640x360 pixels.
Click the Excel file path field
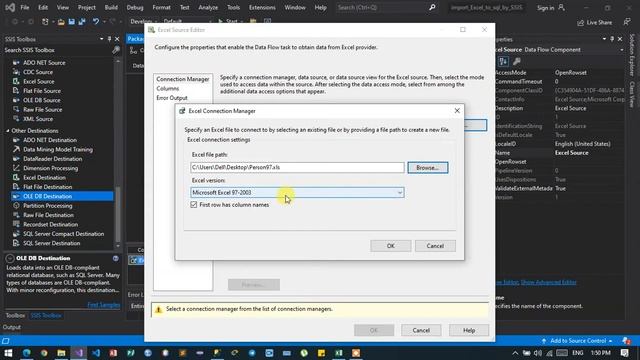coord(297,167)
